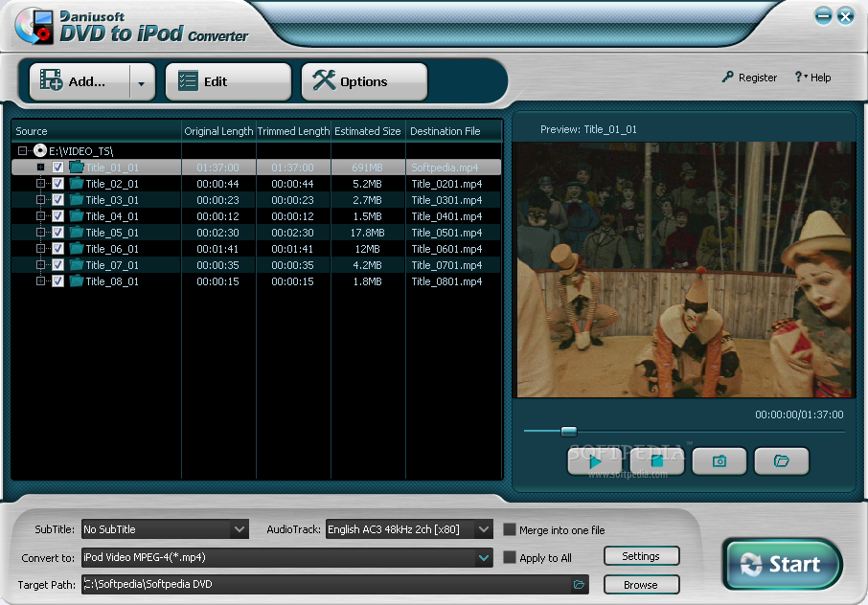This screenshot has height=605, width=868.
Task: Take a snapshot with the camera icon
Action: (x=720, y=461)
